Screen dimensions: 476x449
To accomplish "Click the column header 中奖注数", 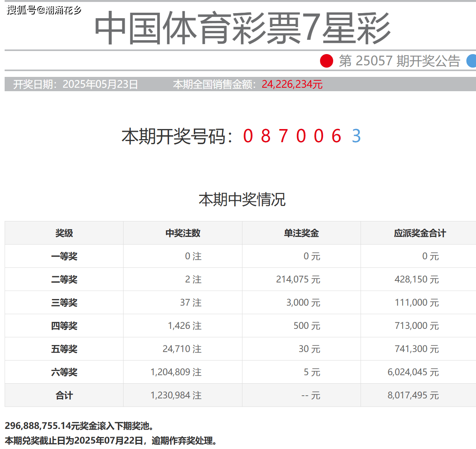I will pyautogui.click(x=183, y=233).
